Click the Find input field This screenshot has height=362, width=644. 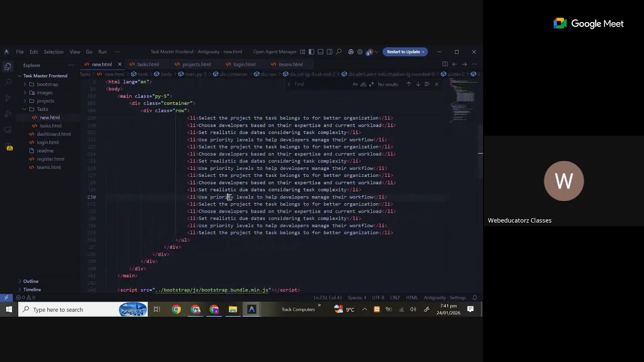click(x=321, y=84)
